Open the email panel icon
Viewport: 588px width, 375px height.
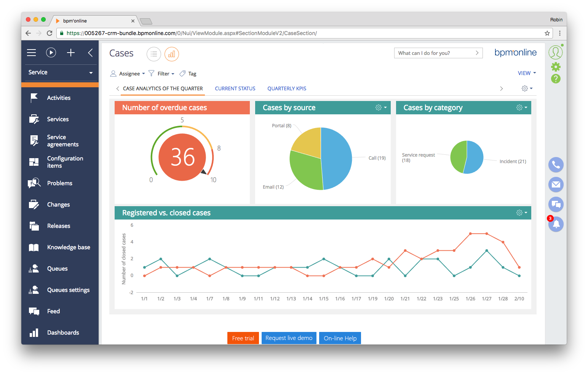tap(556, 184)
